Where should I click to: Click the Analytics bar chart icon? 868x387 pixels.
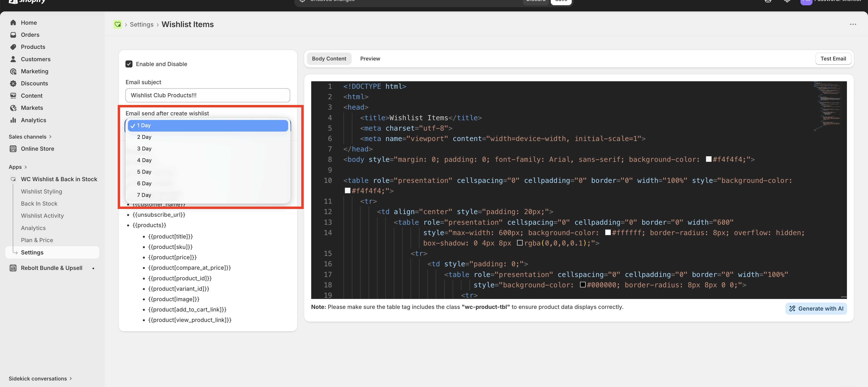point(13,120)
